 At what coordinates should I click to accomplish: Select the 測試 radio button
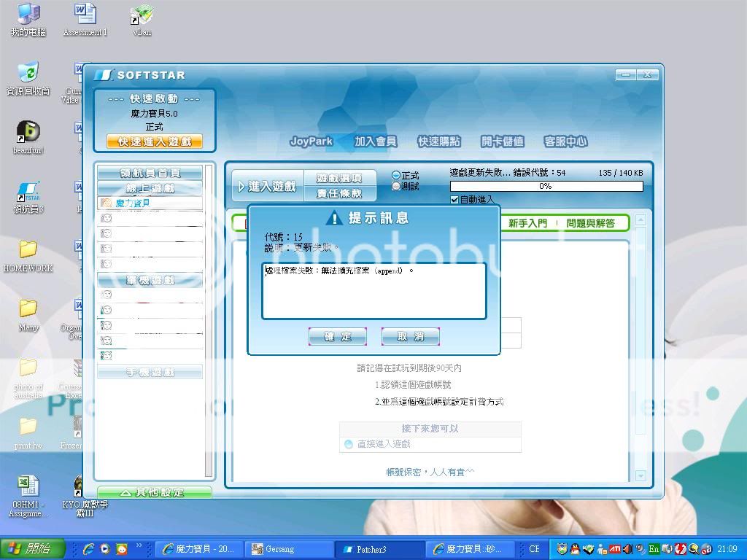point(396,187)
